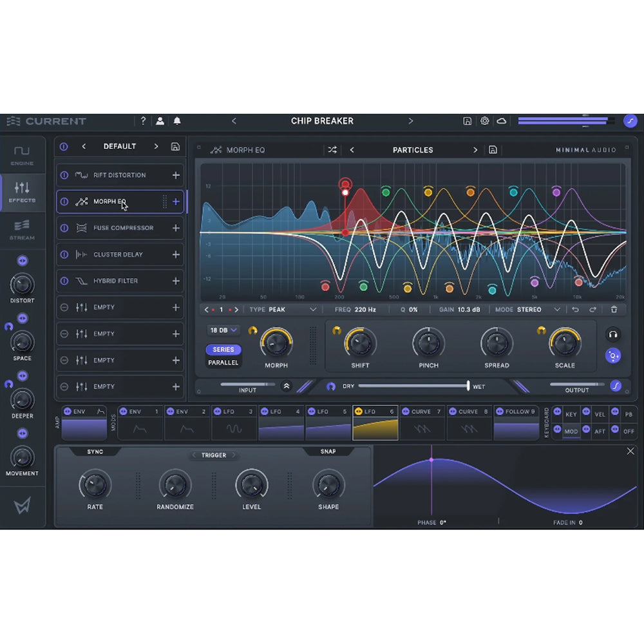The image size is (644, 644).
Task: Open the Mode Stereo dropdown
Action: click(527, 309)
